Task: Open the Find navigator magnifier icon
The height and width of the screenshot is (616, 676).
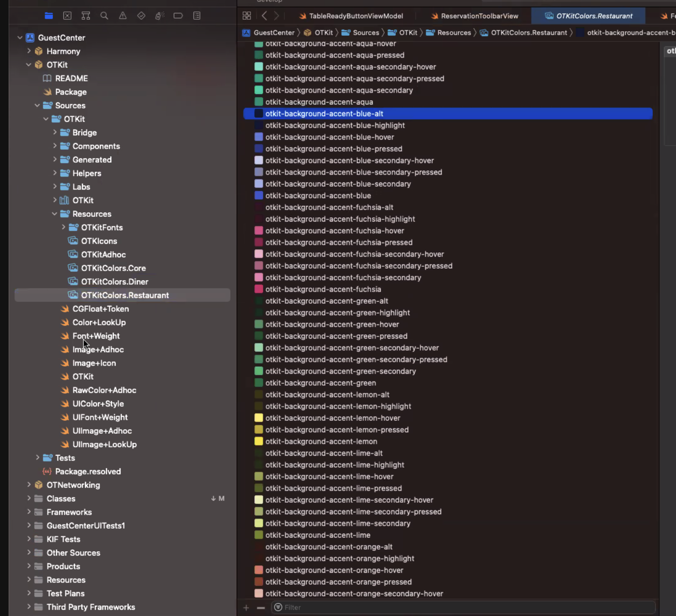Action: point(104,15)
